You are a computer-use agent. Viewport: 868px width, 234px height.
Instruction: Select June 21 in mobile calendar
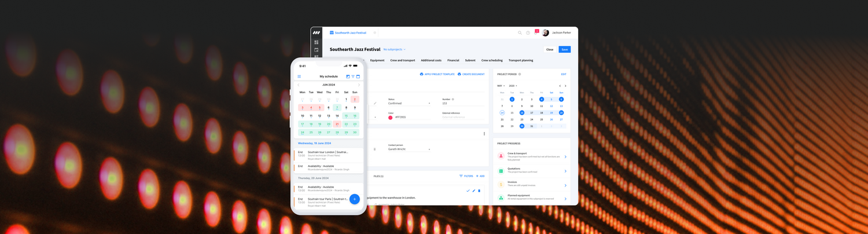point(337,124)
